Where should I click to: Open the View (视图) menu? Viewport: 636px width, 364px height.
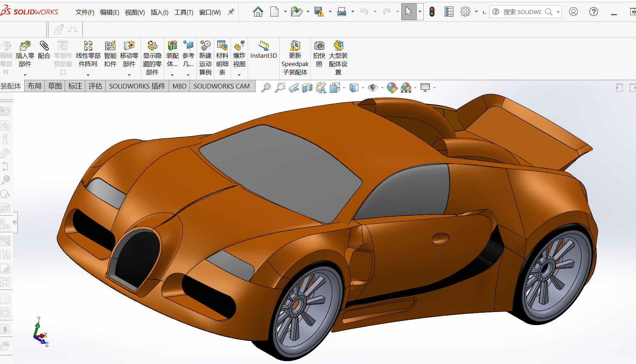click(135, 12)
